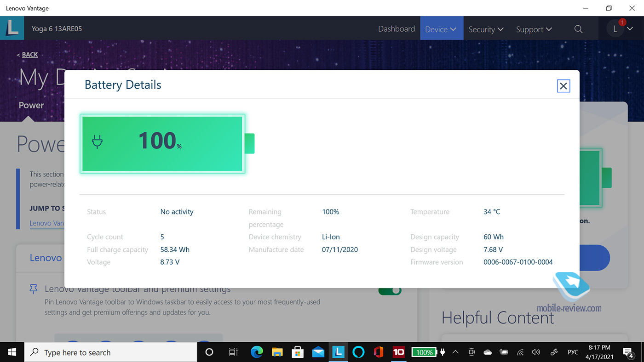
Task: Open Office app from taskbar
Action: 379,352
